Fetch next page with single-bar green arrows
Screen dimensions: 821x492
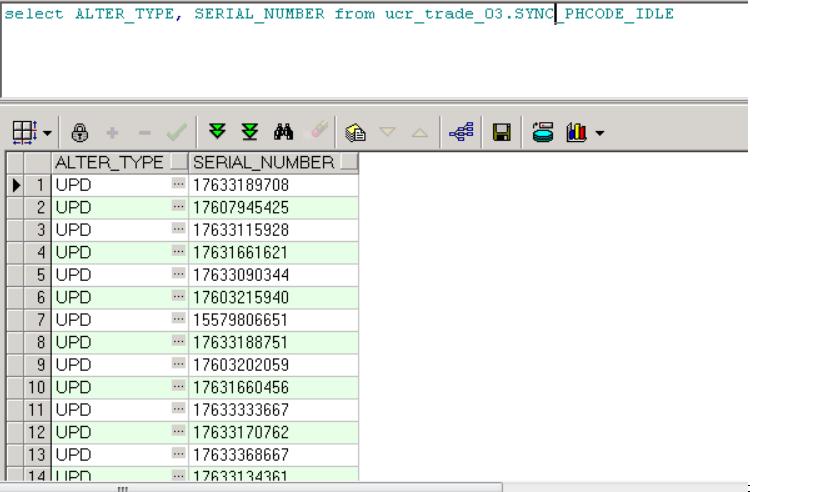217,131
